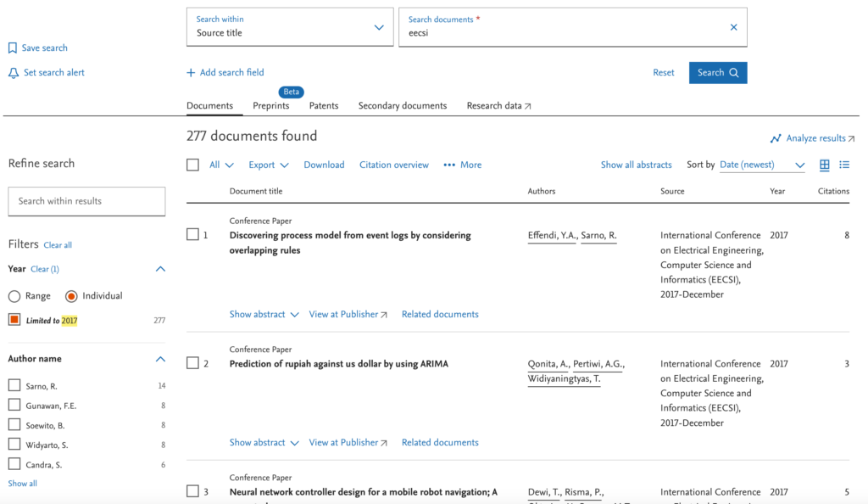
Task: Check the Sarno, R. author filter
Action: point(14,385)
